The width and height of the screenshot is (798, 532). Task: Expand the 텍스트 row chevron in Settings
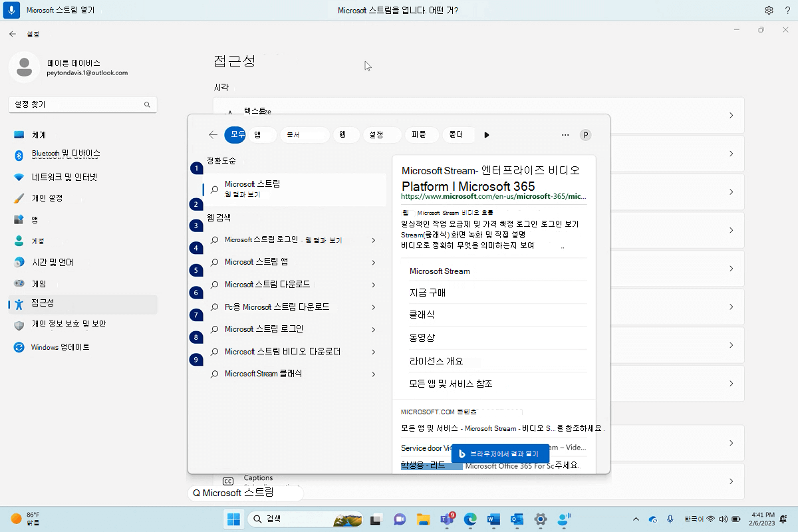click(x=731, y=116)
